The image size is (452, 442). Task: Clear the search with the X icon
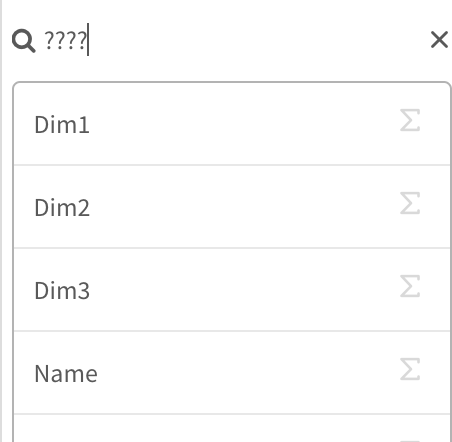click(439, 40)
